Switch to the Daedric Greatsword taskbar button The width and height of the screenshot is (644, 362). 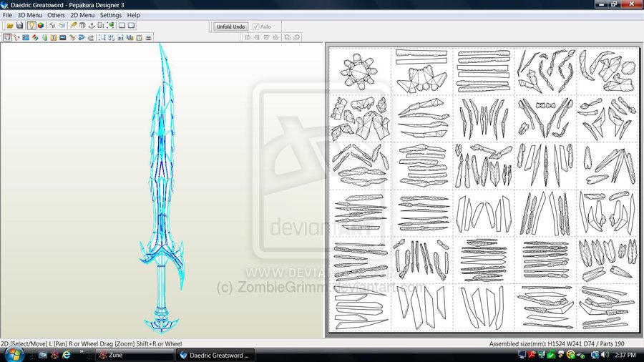pos(215,355)
